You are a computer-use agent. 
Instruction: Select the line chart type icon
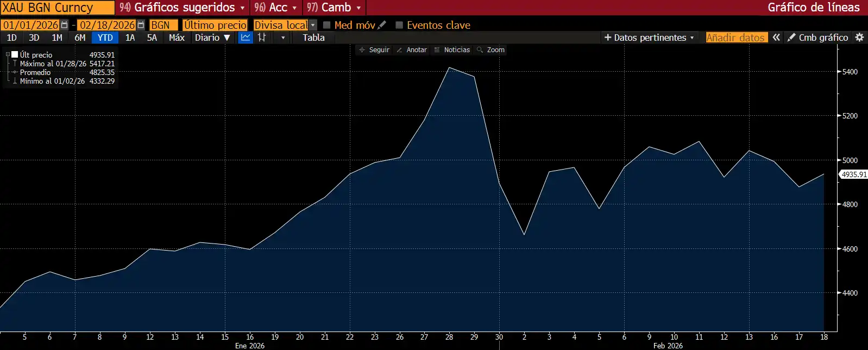(246, 37)
